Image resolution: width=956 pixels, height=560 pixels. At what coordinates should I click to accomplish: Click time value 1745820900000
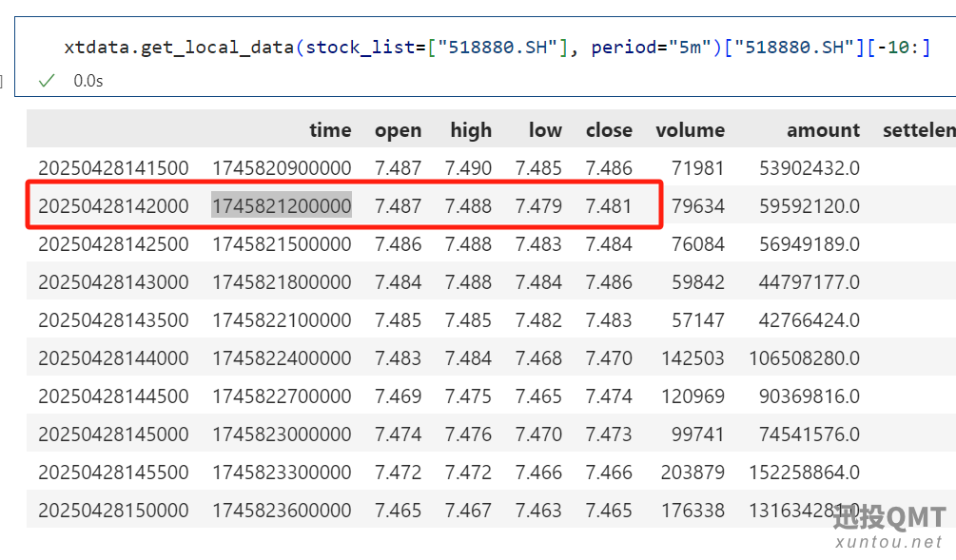click(x=282, y=168)
